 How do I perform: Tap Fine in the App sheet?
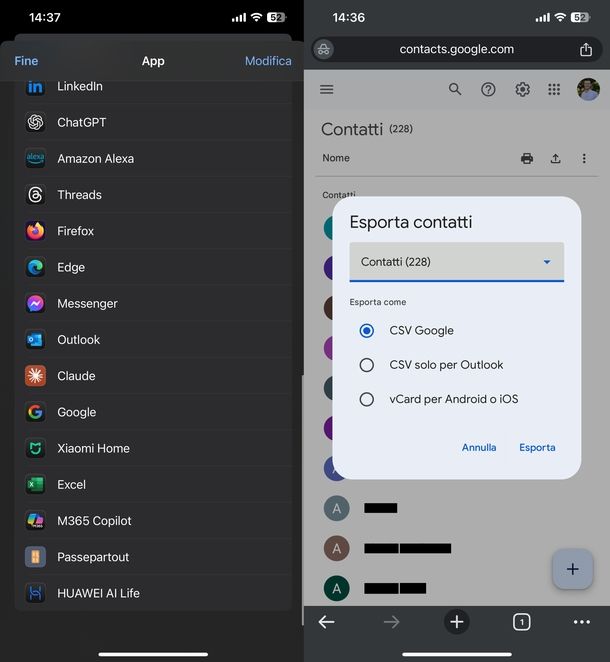[x=26, y=61]
